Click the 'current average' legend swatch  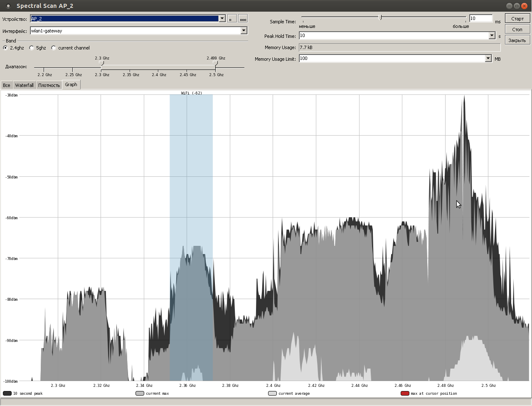pyautogui.click(x=272, y=393)
